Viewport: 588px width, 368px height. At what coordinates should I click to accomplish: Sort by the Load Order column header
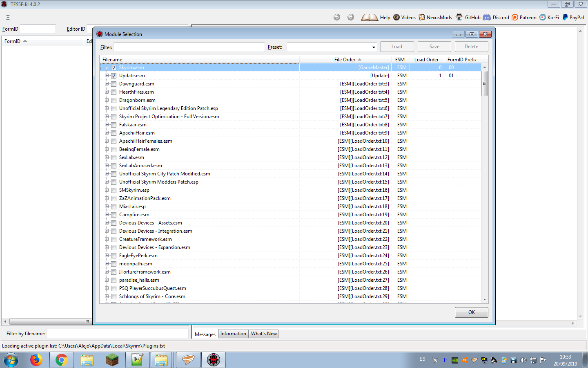(x=428, y=60)
